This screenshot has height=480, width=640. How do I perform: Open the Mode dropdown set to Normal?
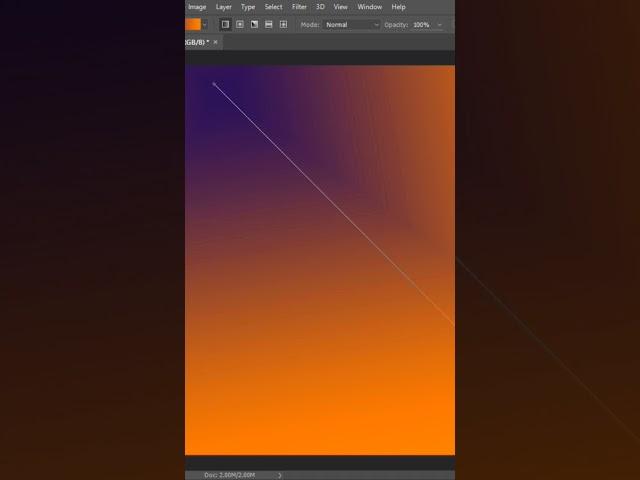[352, 24]
